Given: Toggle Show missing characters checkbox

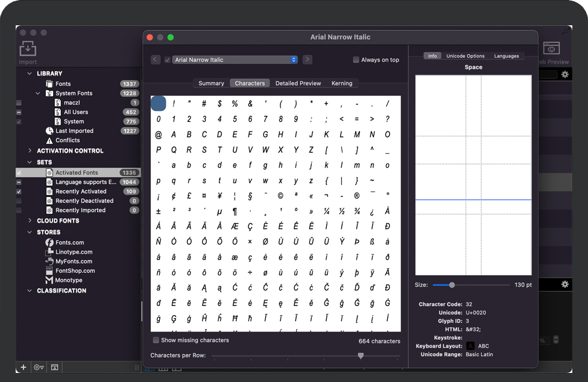Looking at the screenshot, I should pyautogui.click(x=156, y=340).
